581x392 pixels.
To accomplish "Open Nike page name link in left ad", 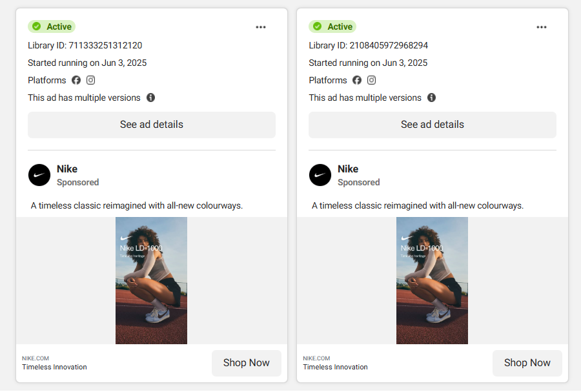I will (67, 169).
